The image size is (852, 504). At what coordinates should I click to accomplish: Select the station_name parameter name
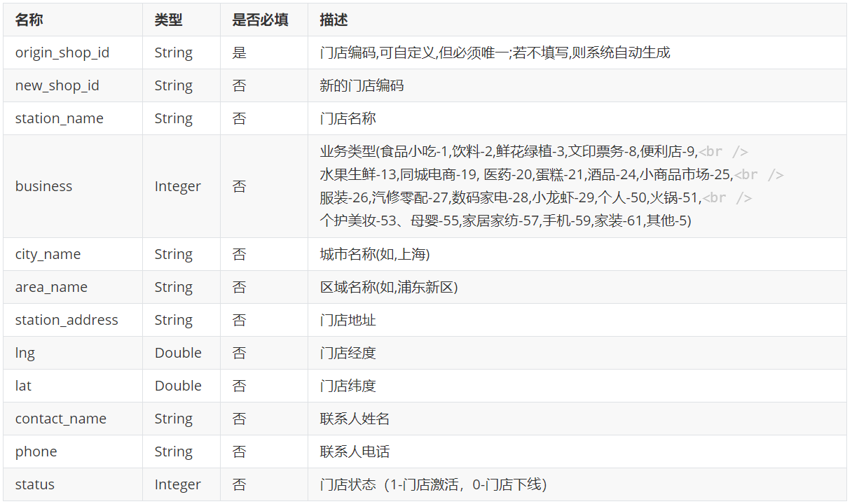[x=60, y=118]
